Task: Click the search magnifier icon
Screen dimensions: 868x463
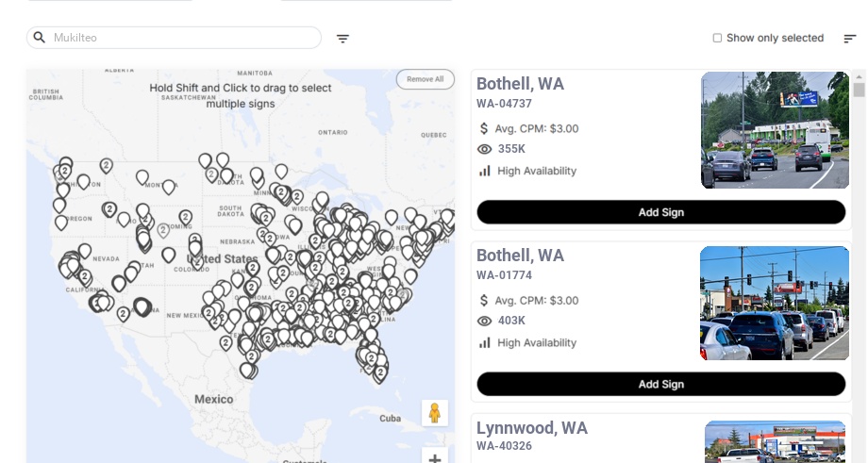Action: 40,38
